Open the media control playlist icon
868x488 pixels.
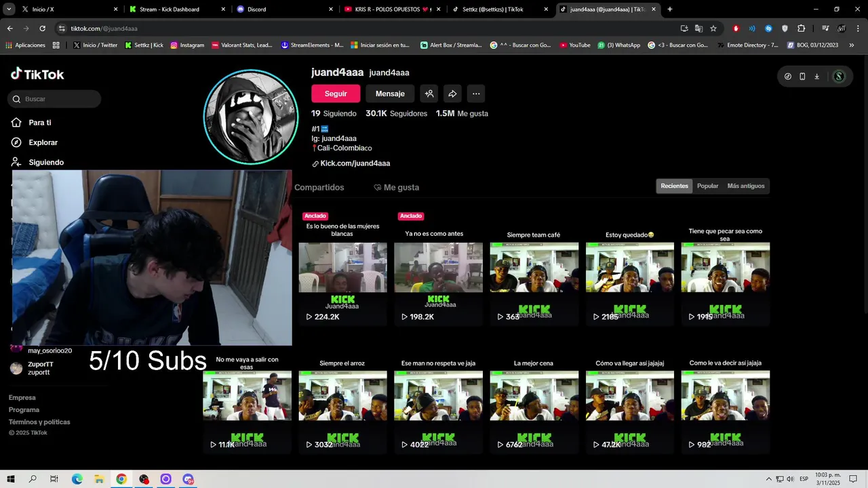point(825,28)
